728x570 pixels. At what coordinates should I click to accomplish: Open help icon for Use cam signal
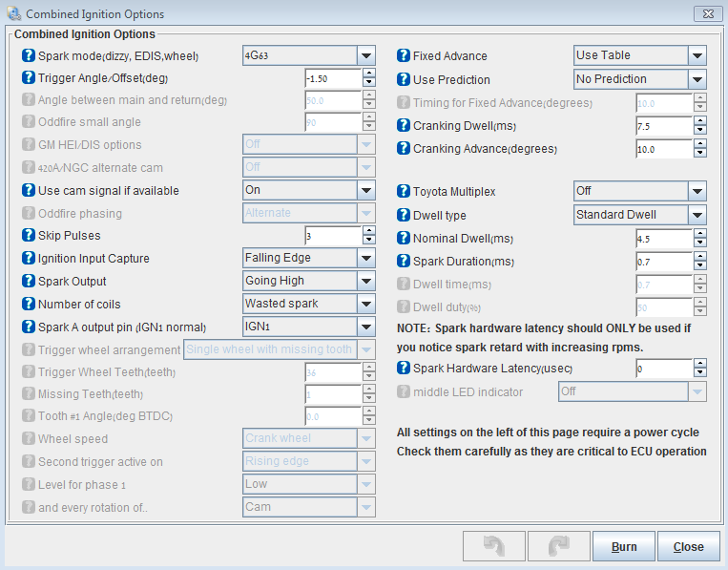(x=29, y=190)
